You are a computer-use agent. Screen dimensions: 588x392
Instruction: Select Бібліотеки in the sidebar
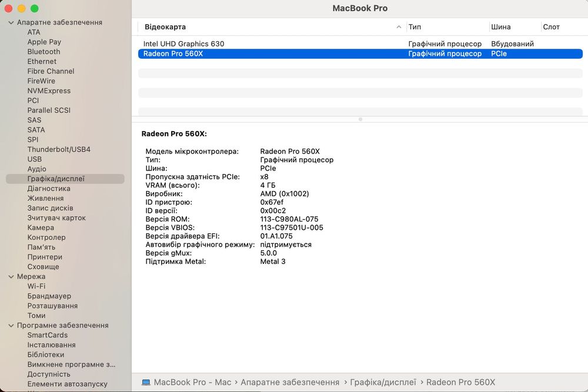point(45,354)
